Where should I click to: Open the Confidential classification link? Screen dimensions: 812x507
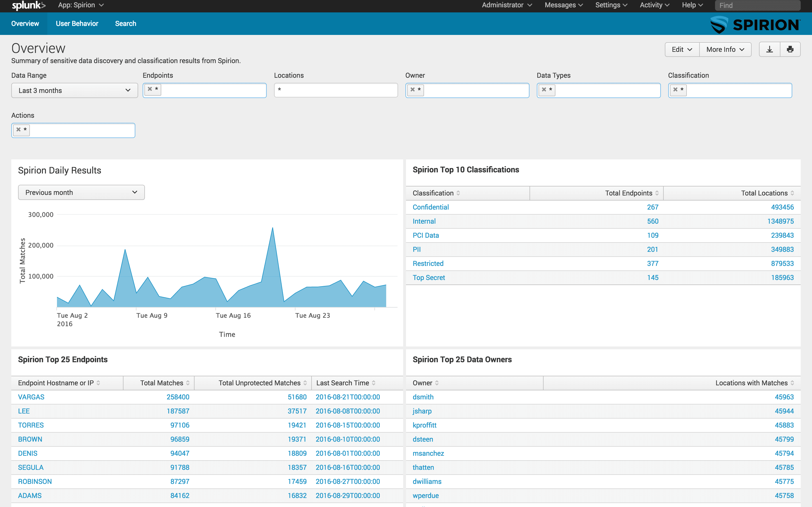[x=431, y=207]
